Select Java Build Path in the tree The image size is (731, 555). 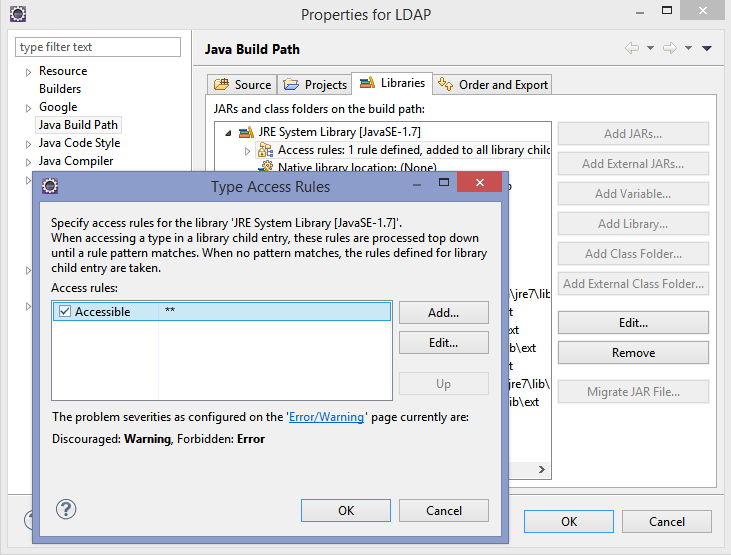[78, 125]
